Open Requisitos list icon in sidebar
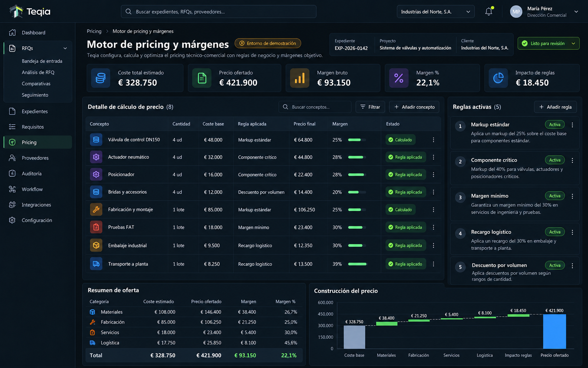This screenshot has width=588, height=368. tap(12, 127)
